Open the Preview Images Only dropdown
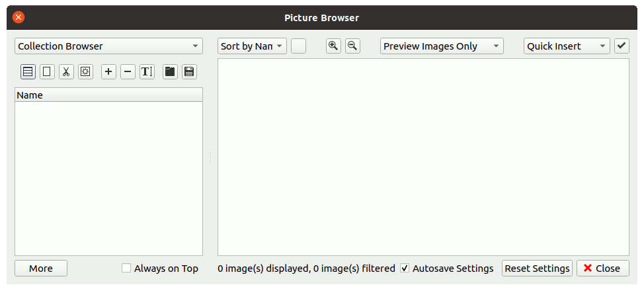The image size is (644, 291). [441, 46]
